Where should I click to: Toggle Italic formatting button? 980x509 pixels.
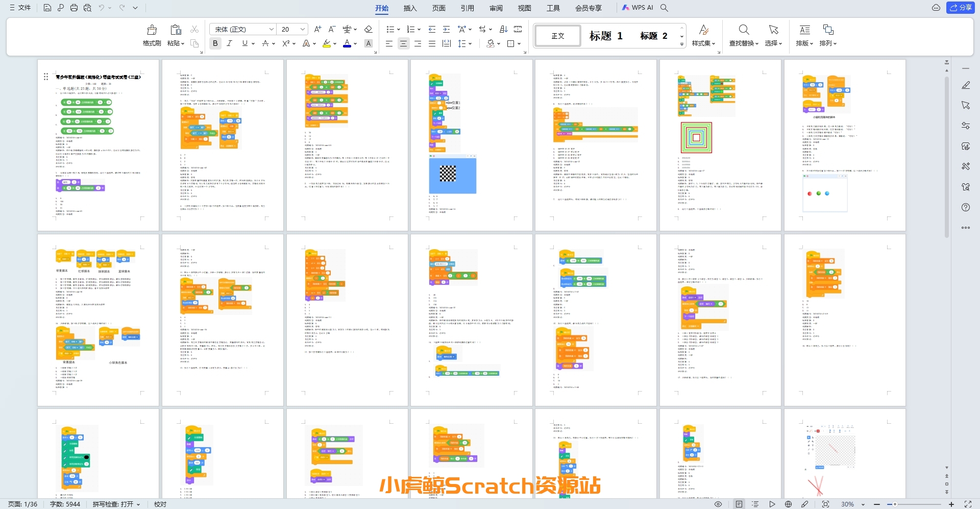click(x=229, y=43)
